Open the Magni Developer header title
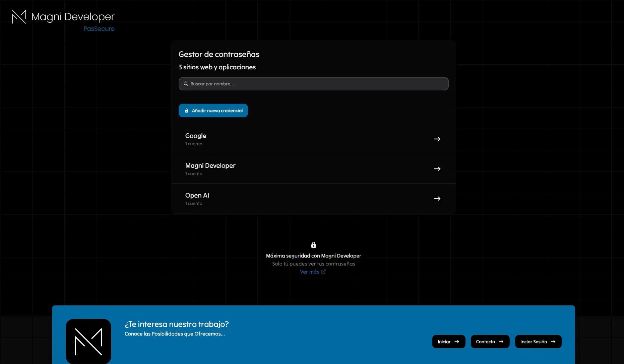 pyautogui.click(x=73, y=17)
